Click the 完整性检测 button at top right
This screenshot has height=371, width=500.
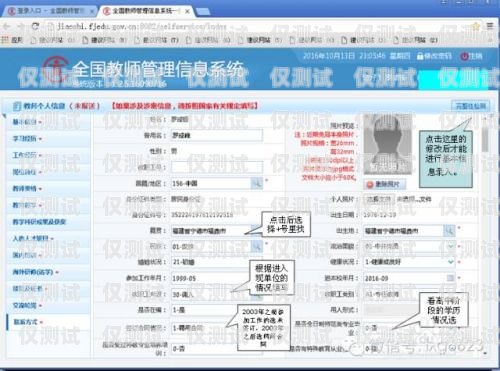pos(470,106)
